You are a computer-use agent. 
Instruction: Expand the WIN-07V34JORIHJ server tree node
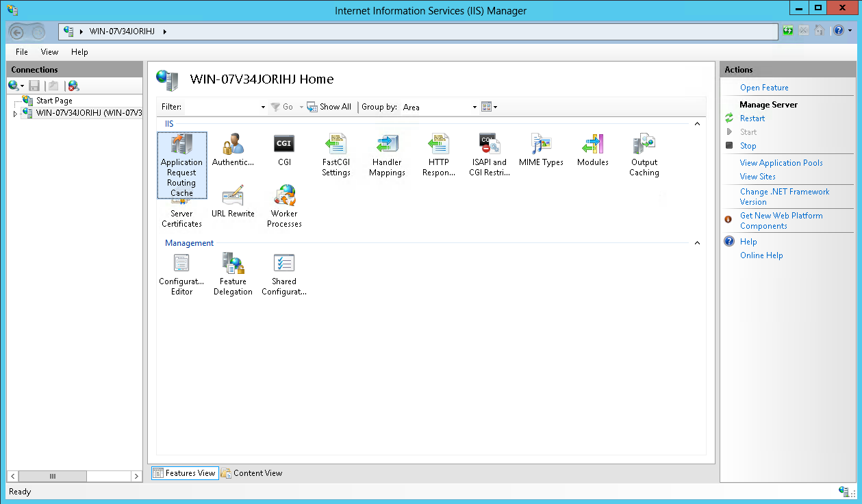[15, 114]
